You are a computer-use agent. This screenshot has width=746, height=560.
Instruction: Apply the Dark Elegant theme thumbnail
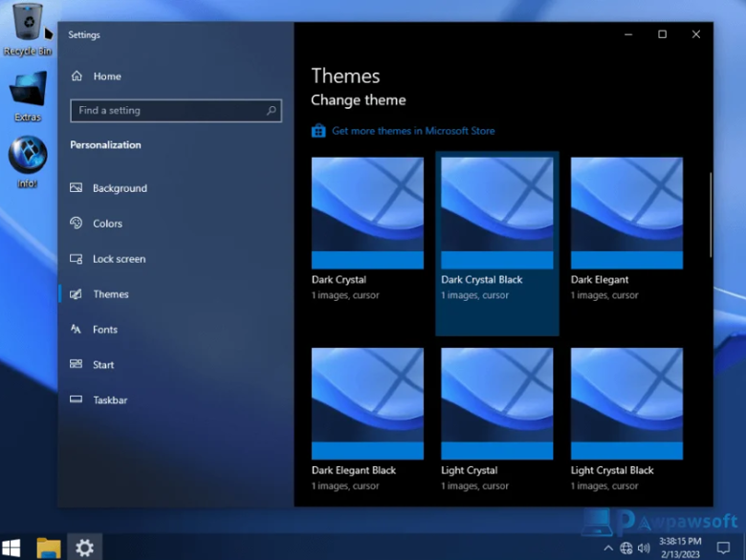pyautogui.click(x=626, y=213)
